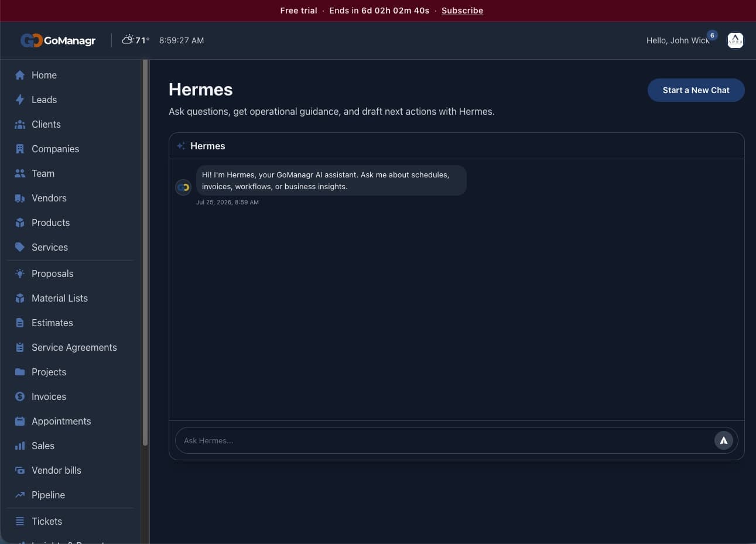Click the Hermes sparkle icon in chat header
The height and width of the screenshot is (544, 756).
click(x=181, y=146)
